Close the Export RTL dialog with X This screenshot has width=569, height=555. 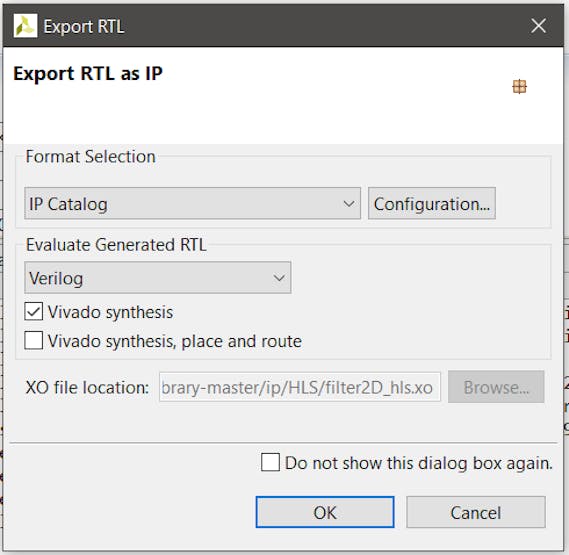click(x=538, y=26)
